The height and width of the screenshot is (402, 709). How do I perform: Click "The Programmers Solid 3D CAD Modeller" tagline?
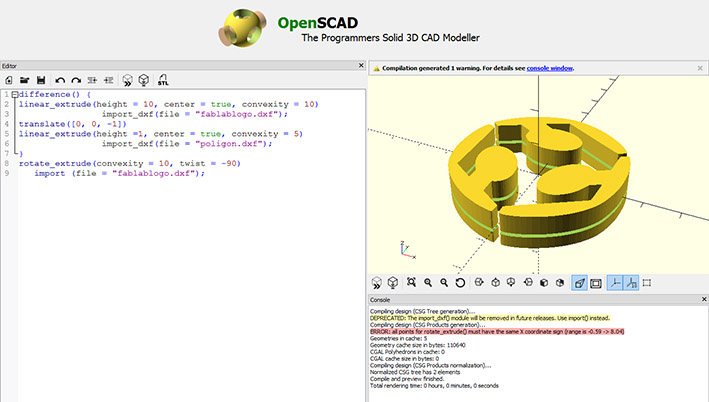[x=390, y=38]
